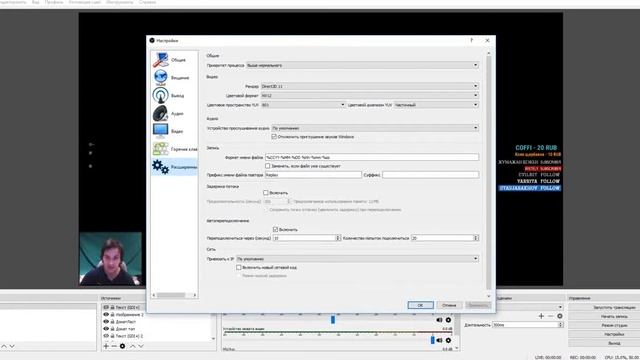This screenshot has height=360, width=640.
Task: Open the scene transition type dropdown
Action: (531, 307)
